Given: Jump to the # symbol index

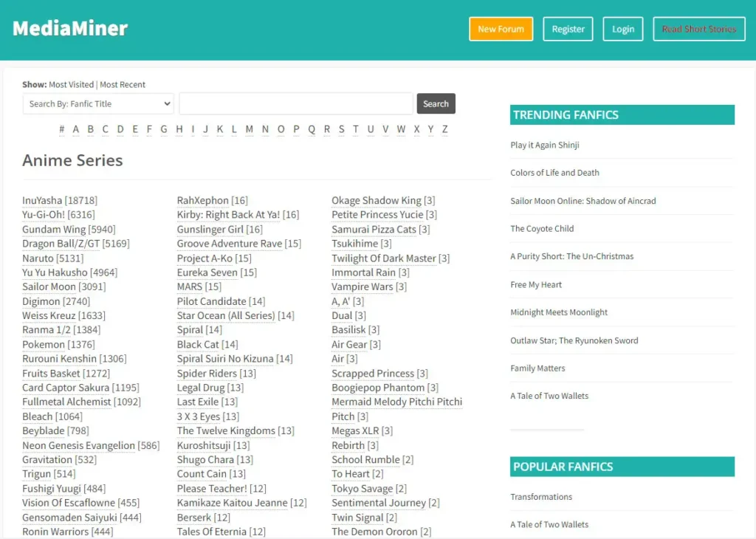Looking at the screenshot, I should (62, 129).
